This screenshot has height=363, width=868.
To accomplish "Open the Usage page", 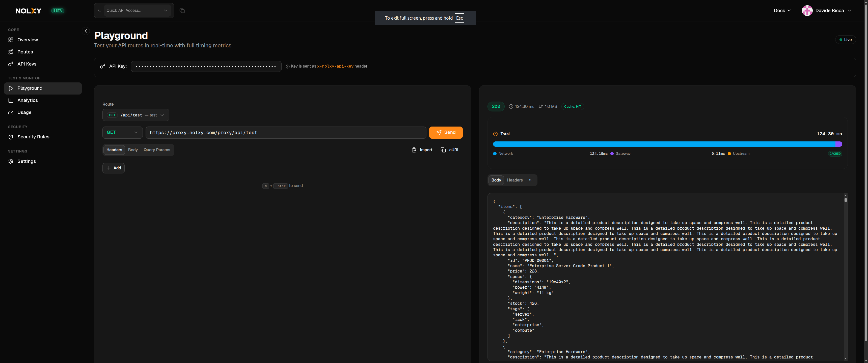I will click(x=24, y=112).
